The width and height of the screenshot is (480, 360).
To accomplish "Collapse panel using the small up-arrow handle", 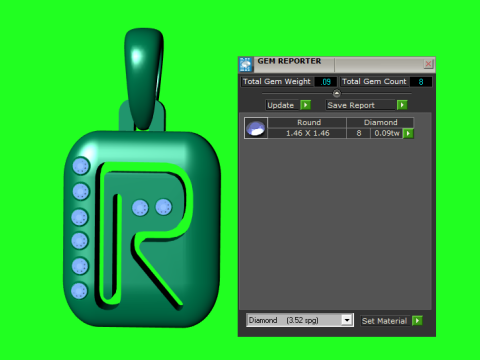I will tap(337, 93).
